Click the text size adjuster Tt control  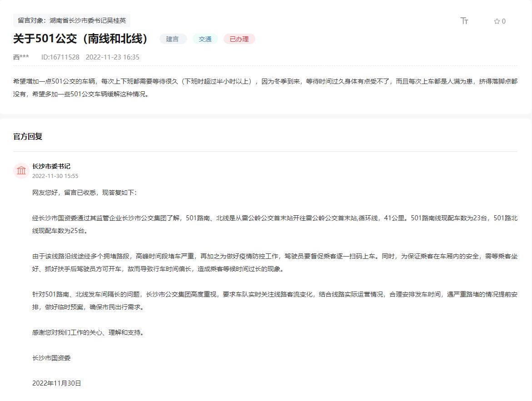coord(464,21)
